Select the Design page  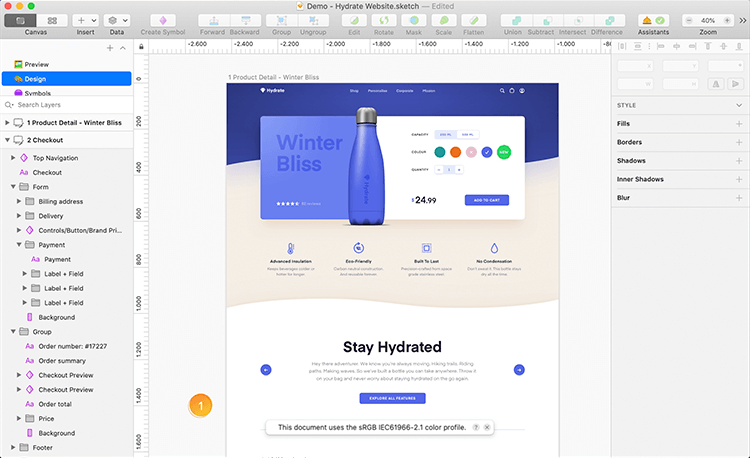click(x=67, y=79)
